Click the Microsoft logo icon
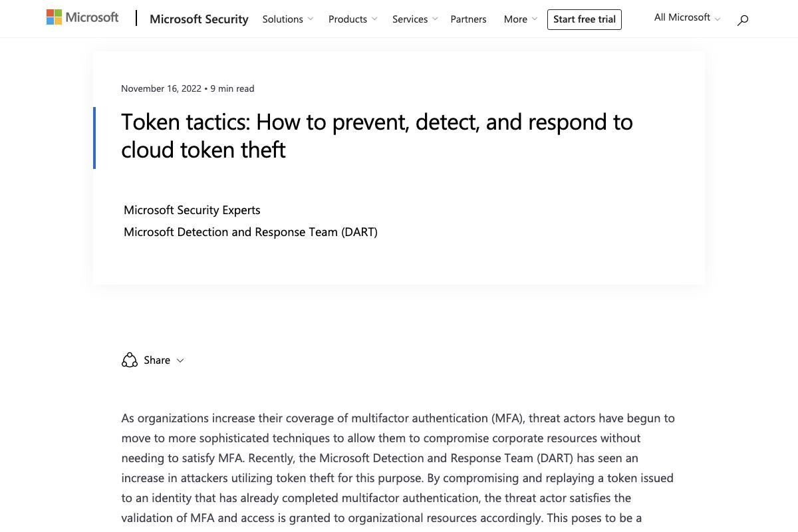Screen dimensions: 798x532 pos(55,17)
